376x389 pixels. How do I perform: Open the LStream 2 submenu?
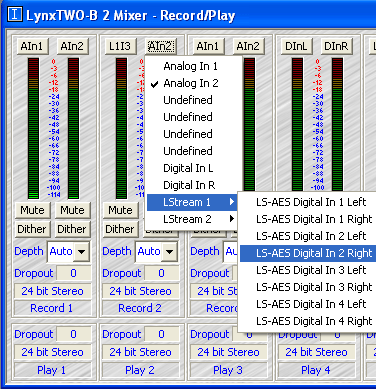[192, 219]
